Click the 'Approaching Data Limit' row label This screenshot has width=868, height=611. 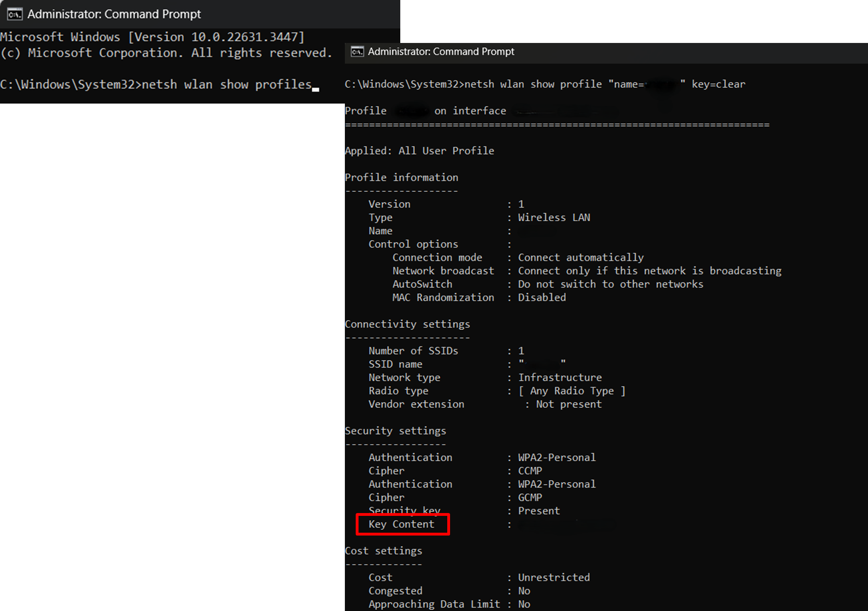coord(434,605)
